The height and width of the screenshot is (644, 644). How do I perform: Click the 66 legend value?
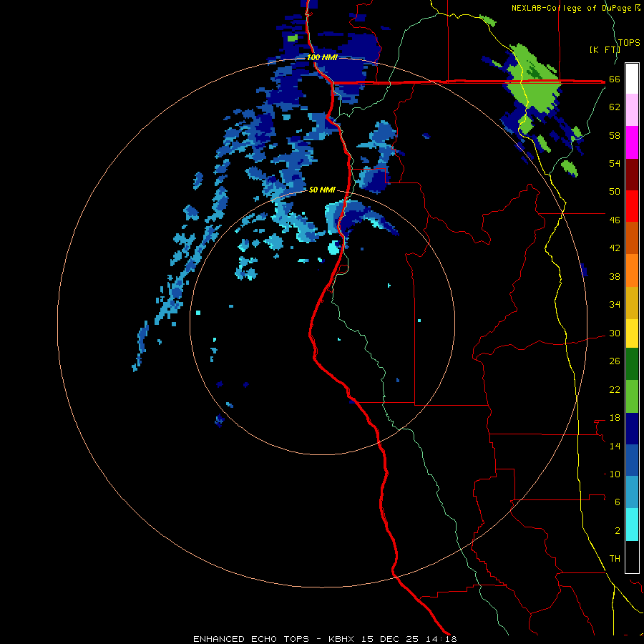(615, 79)
